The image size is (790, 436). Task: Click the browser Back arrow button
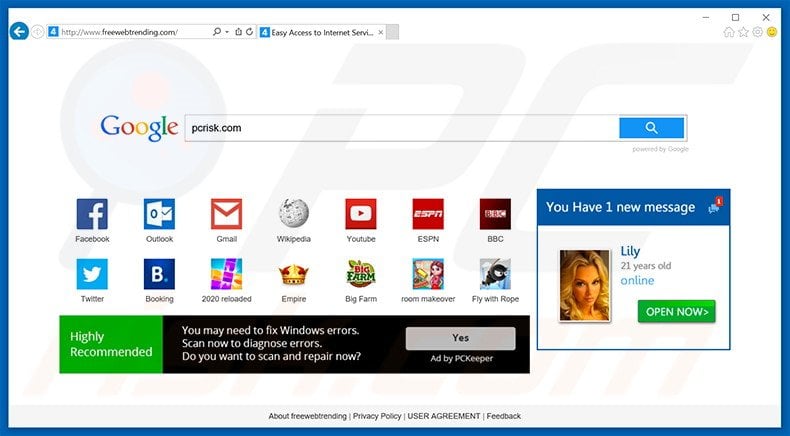pyautogui.click(x=19, y=32)
